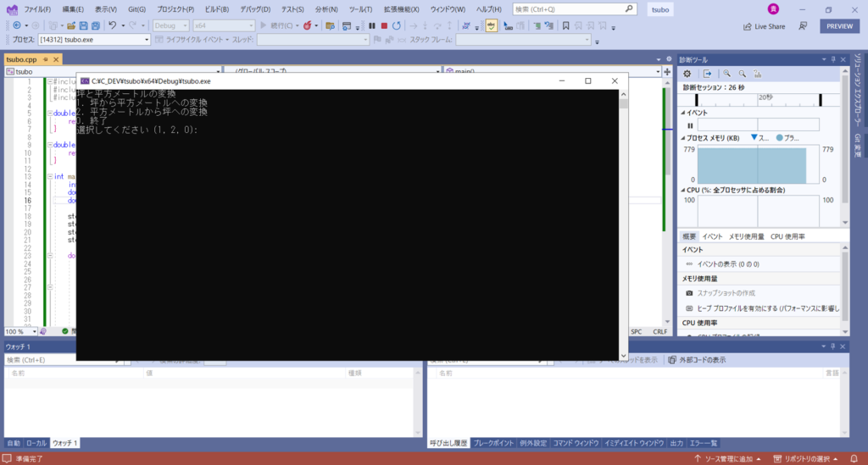Click the red Stop Debugging icon

(x=384, y=25)
